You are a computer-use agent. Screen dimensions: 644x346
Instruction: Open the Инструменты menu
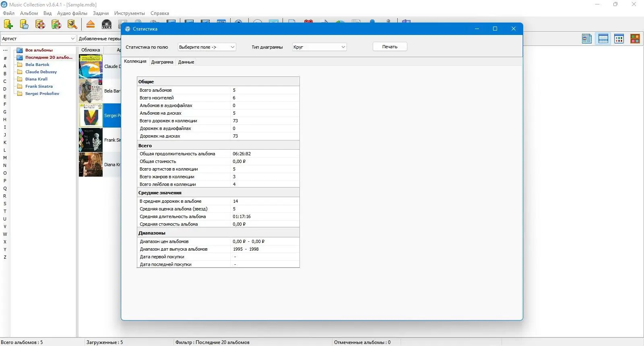[130, 13]
